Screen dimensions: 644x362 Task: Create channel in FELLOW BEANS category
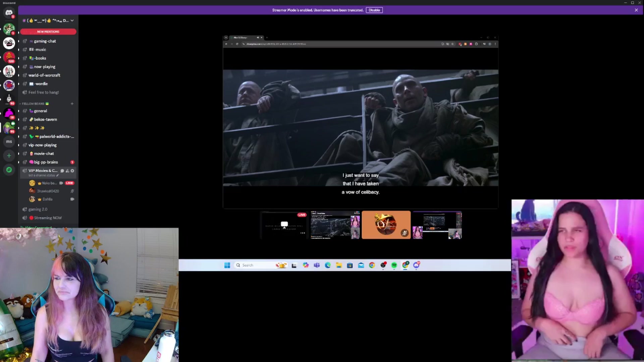click(x=72, y=104)
